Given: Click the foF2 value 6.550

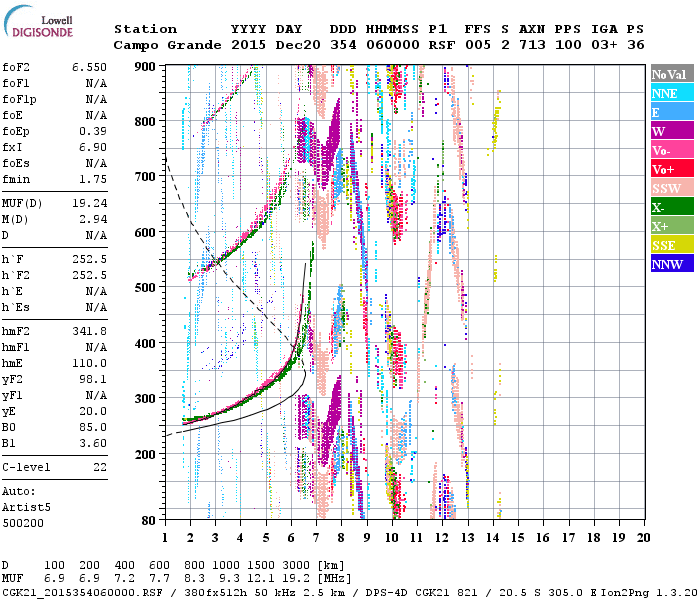Looking at the screenshot, I should (x=89, y=67).
